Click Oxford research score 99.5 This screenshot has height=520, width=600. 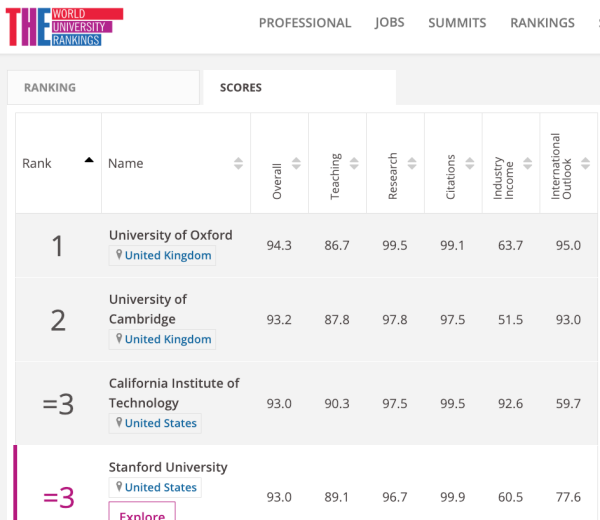point(395,245)
